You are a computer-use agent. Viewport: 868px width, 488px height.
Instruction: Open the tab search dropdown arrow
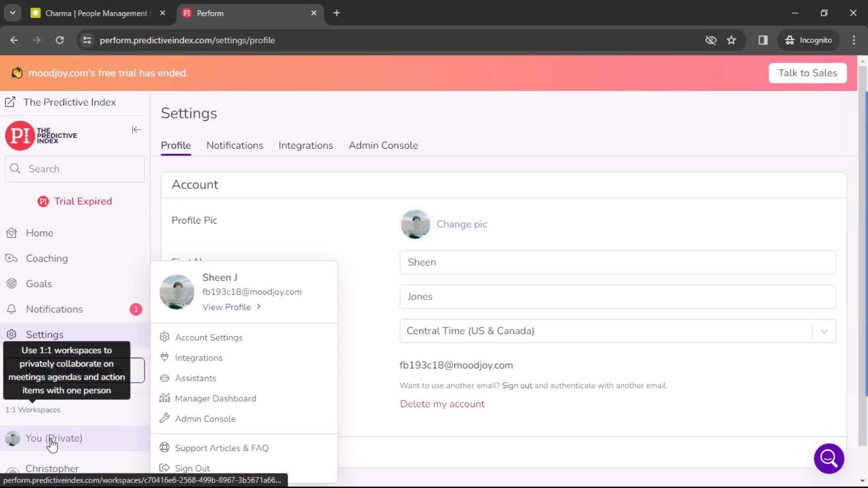click(13, 13)
